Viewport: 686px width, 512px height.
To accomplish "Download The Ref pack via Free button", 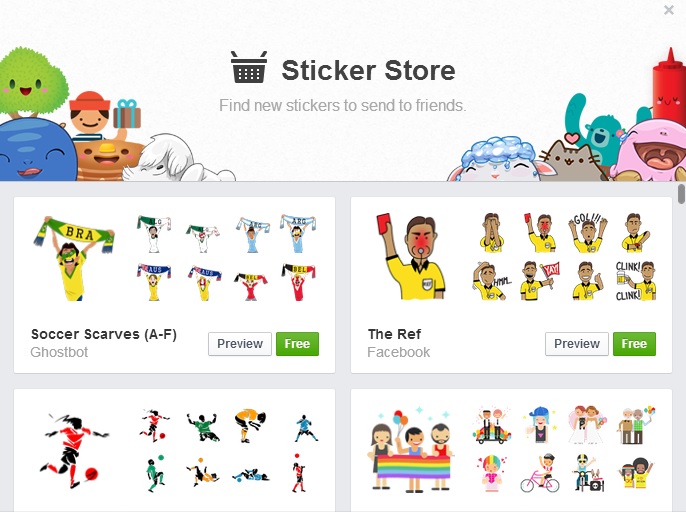I will (x=634, y=344).
